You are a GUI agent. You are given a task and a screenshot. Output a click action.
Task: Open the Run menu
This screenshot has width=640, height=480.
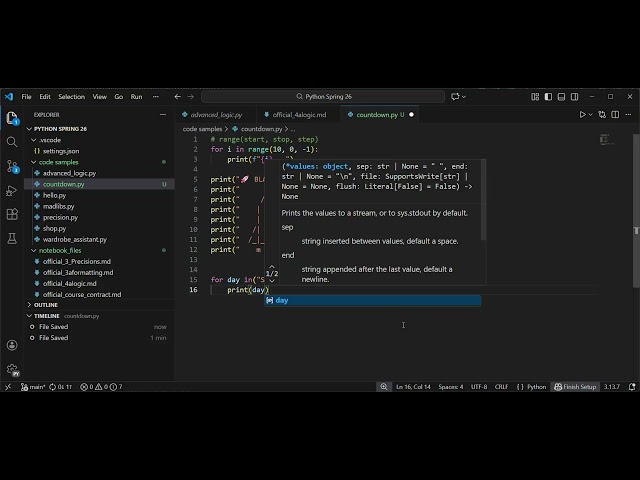pyautogui.click(x=136, y=97)
